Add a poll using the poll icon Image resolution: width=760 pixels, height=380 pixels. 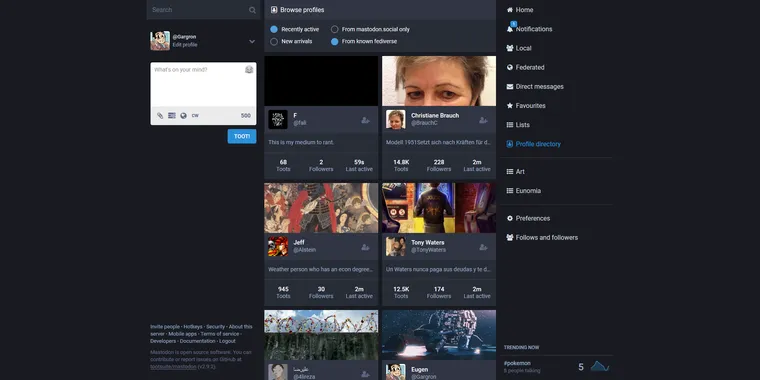(172, 115)
